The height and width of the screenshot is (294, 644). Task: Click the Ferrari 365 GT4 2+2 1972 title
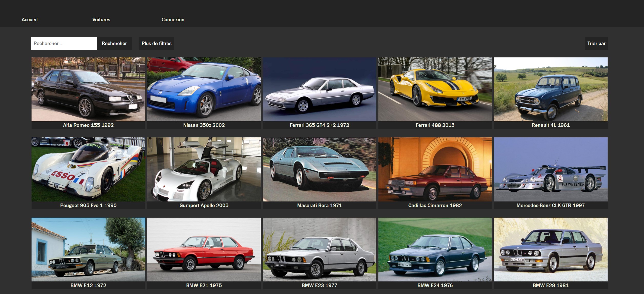(x=319, y=125)
